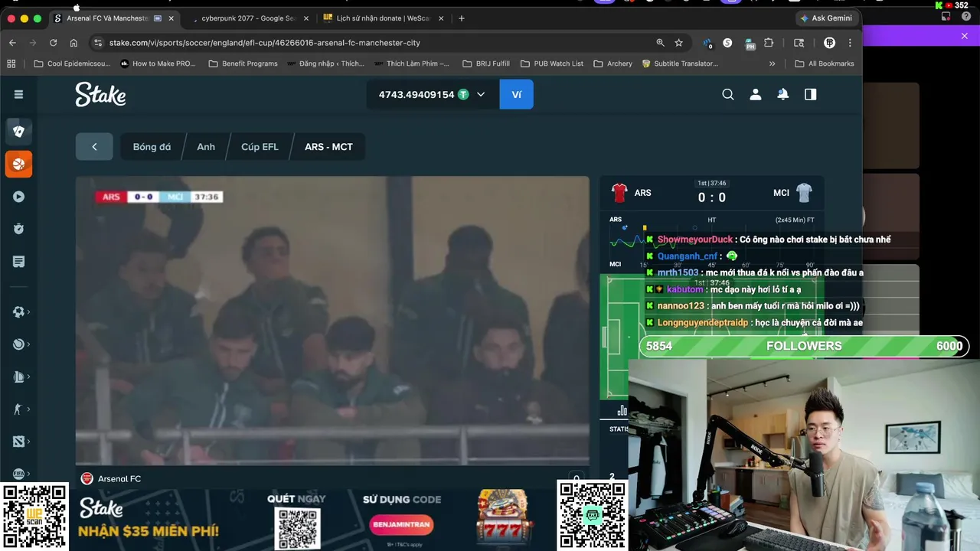The width and height of the screenshot is (980, 551).
Task: Open the Stake search magnifier
Action: [728, 94]
